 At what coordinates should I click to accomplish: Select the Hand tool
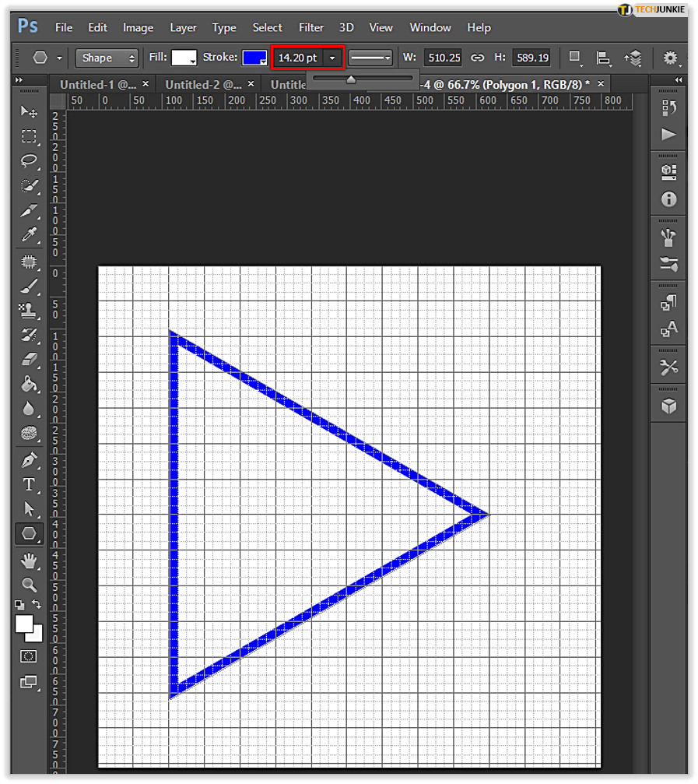pyautogui.click(x=29, y=561)
